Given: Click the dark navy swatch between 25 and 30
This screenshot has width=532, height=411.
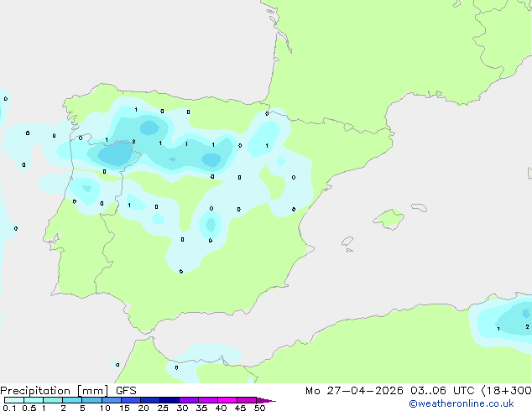Looking at the screenshot, I should click(x=170, y=400).
